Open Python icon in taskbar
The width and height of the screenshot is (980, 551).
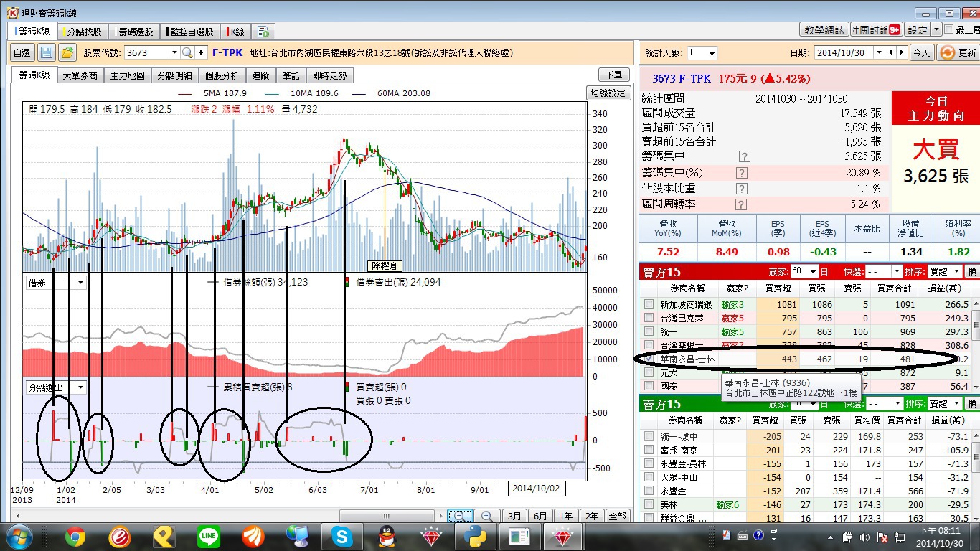click(x=476, y=537)
